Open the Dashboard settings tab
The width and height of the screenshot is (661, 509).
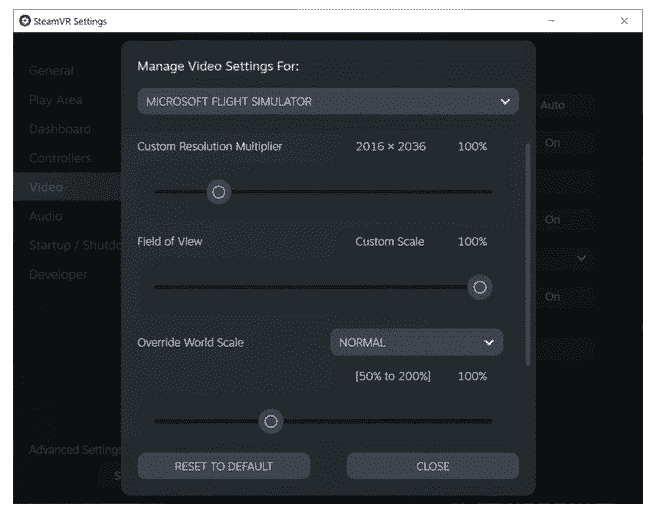tap(60, 129)
